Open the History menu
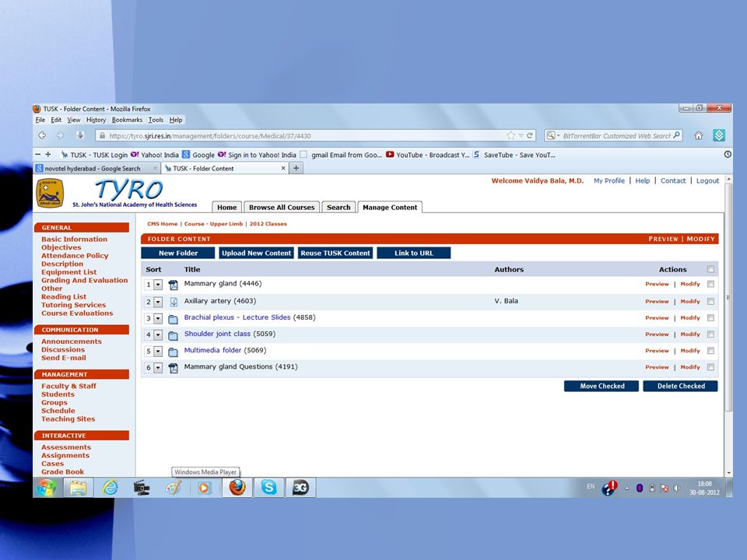 pos(96,120)
